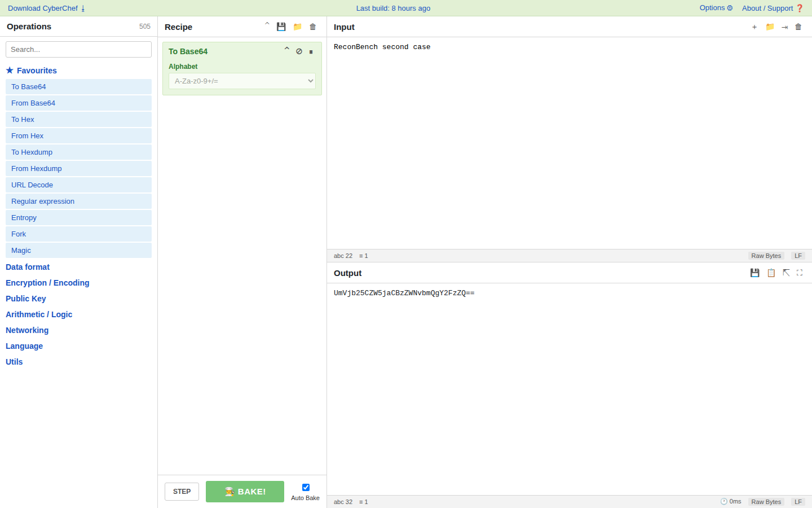Save output to file
This screenshot has height=508, width=812.
(x=754, y=273)
